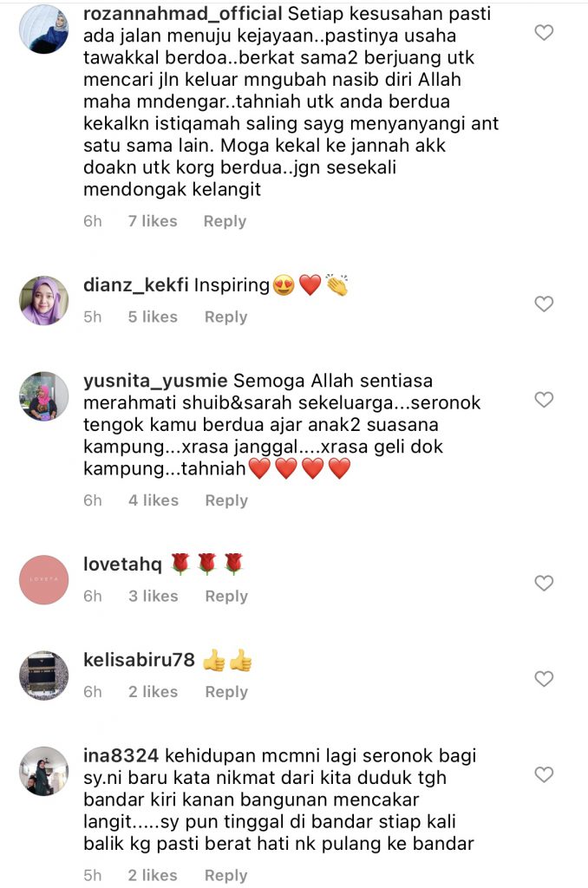Open rozannahmad_official's profile picture
Viewport: 588px width, 888px height.
pos(44,29)
